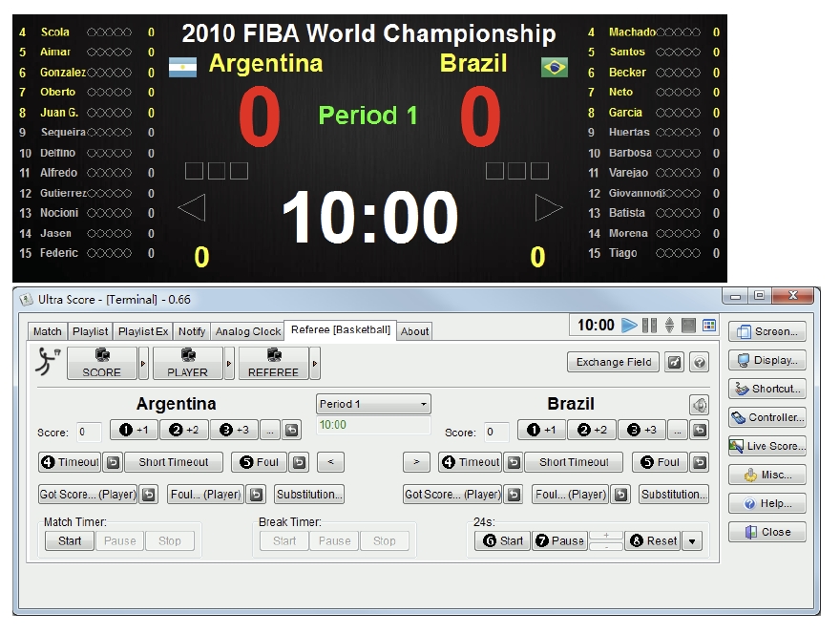Click the up-down adjust arrows icon in the timer toolbar
The width and height of the screenshot is (840, 634).
pyautogui.click(x=669, y=325)
